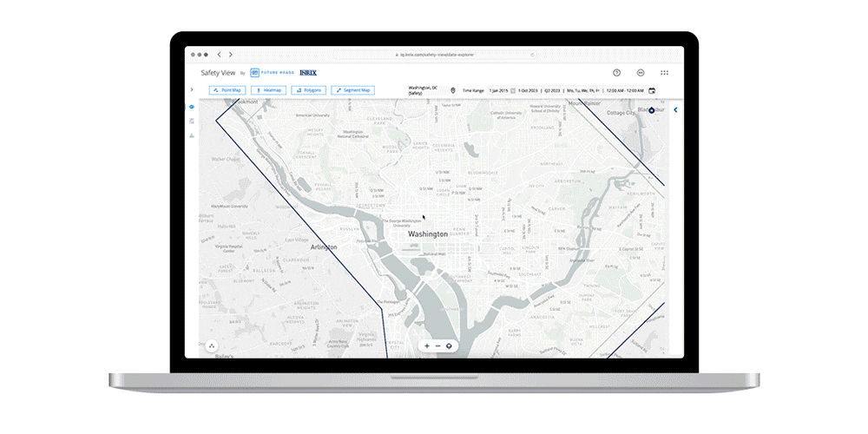Open the calendar icon at time range end

652,90
